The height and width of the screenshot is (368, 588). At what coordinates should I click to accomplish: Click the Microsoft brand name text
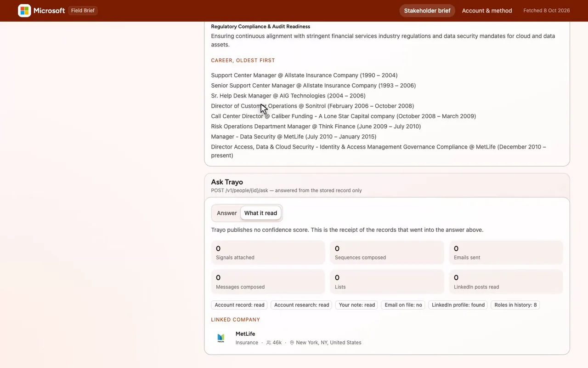(49, 11)
